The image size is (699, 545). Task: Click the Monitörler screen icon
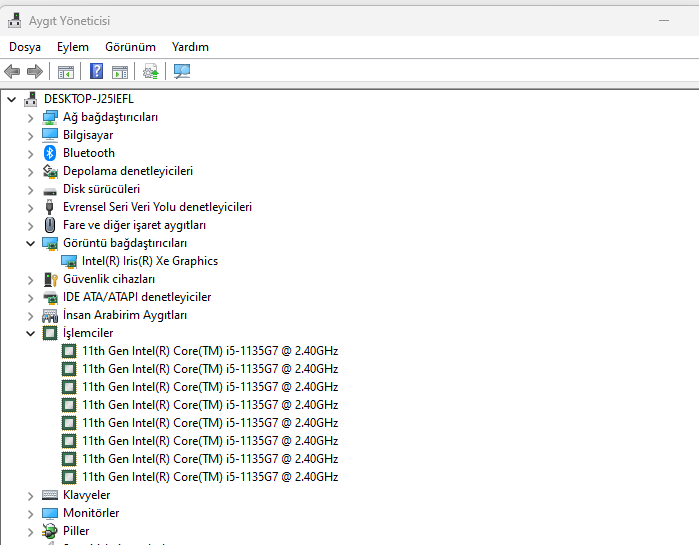point(49,513)
